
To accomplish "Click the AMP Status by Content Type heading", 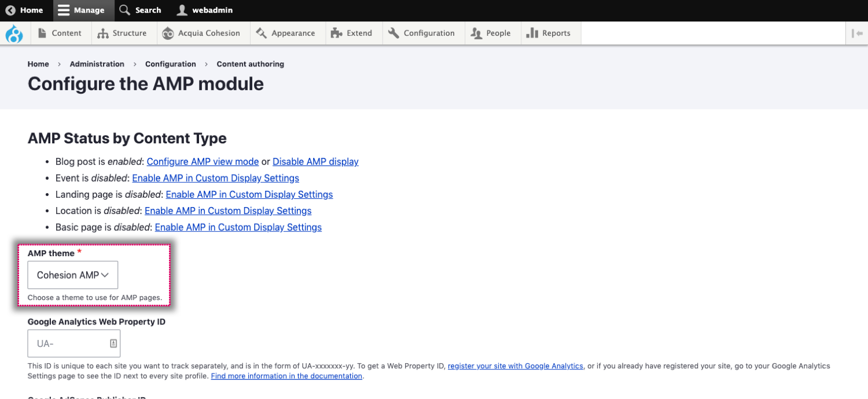I will 127,139.
